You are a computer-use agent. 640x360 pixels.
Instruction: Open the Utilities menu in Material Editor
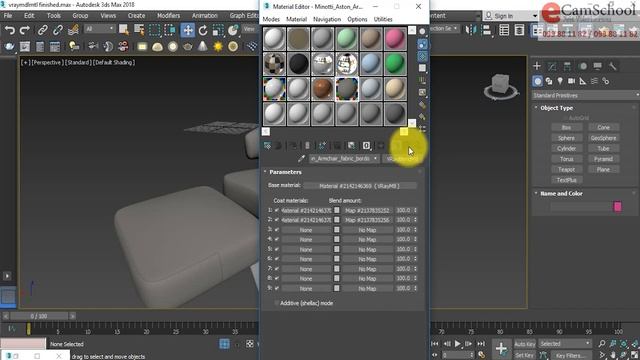[x=383, y=19]
